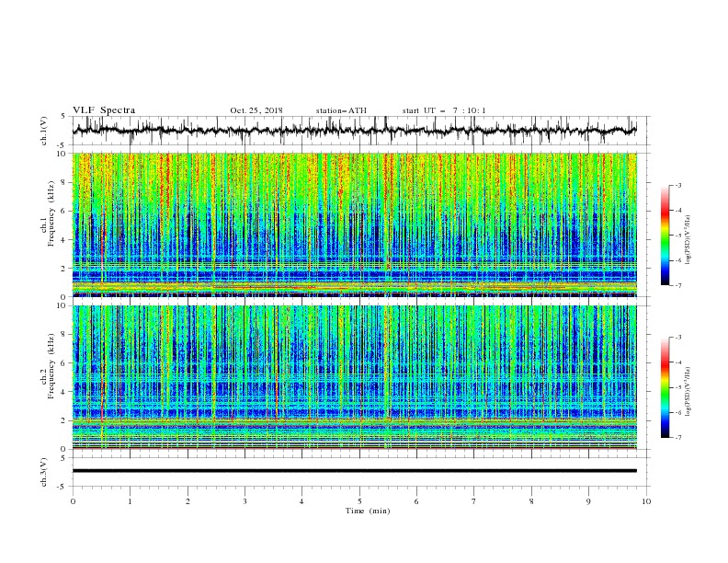The width and height of the screenshot is (728, 563).
Task: Click the time axis tick label "9"
Action: point(588,501)
